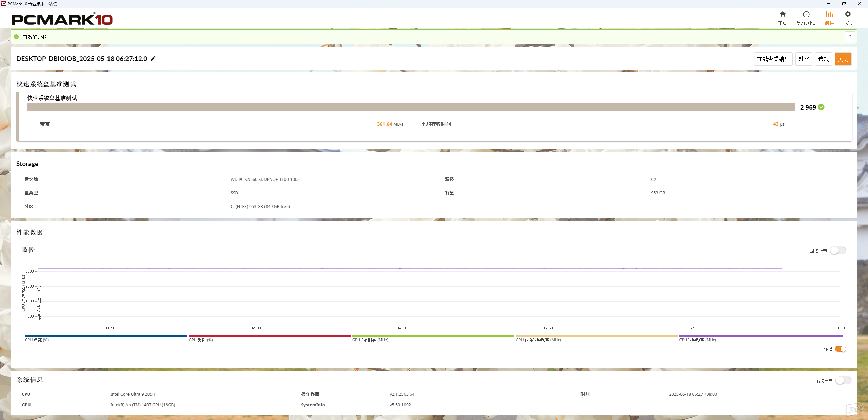Screen dimensions: 868x420
Task: Toggle the 监控细节 switch
Action: click(x=838, y=250)
